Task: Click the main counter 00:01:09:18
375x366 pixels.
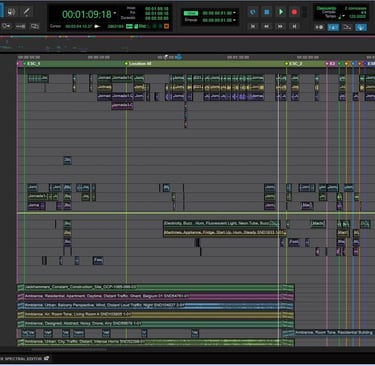Action: (87, 14)
